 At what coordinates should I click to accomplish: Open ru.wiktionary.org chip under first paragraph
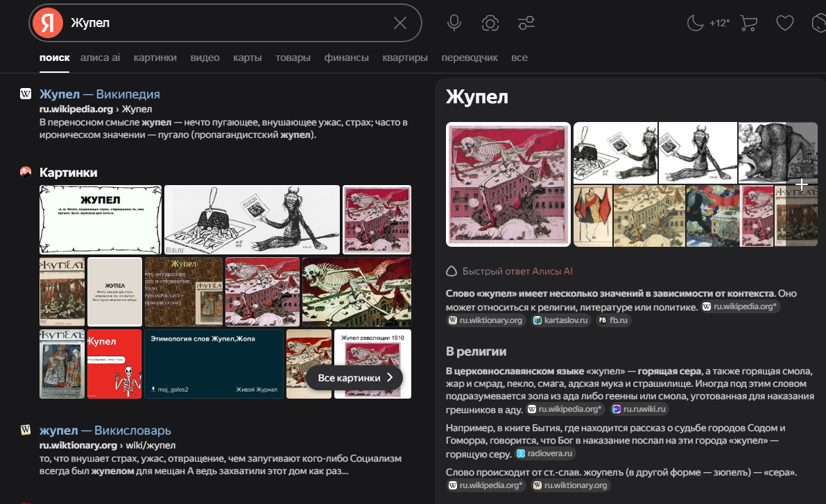tap(485, 320)
